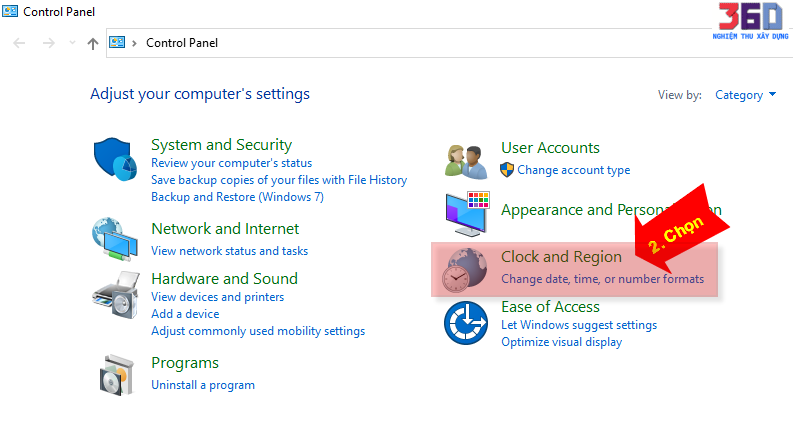Click Uninstall a program link
Image resolution: width=793 pixels, height=427 pixels.
tap(203, 385)
